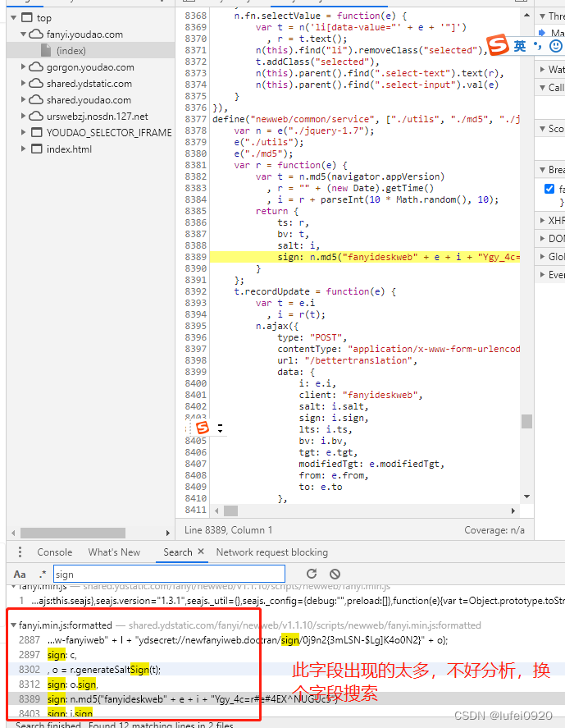The height and width of the screenshot is (728, 565).
Task: Open the DevTools drawer three-dot menu
Action: [20, 552]
